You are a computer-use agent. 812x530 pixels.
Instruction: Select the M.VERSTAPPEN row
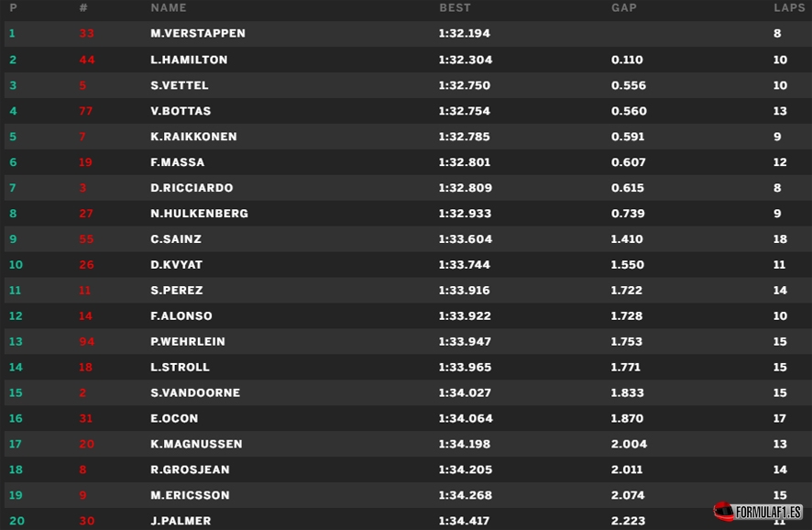tap(408, 34)
